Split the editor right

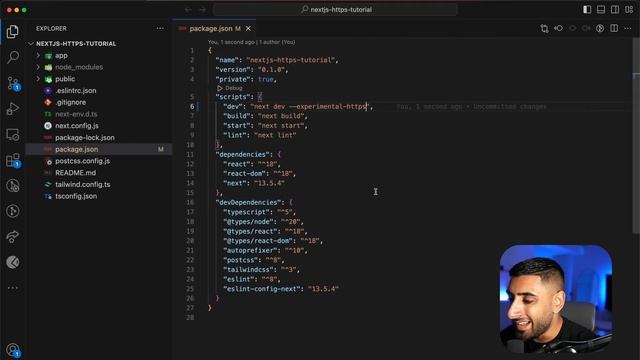click(x=614, y=28)
